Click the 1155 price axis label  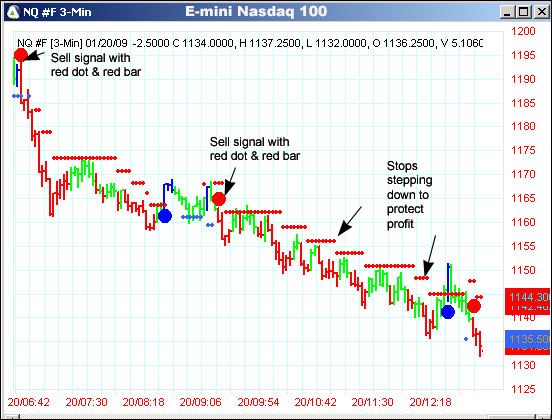point(523,246)
